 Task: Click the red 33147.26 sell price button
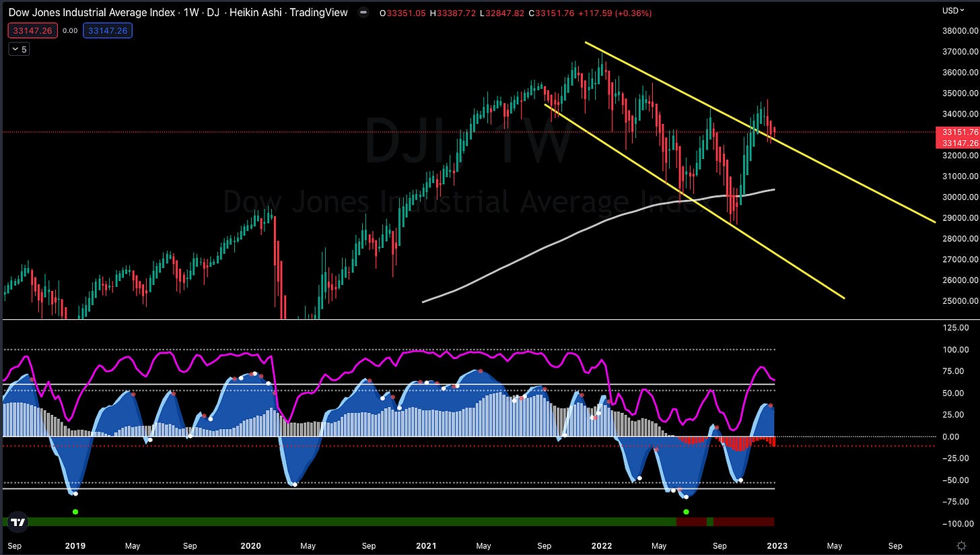[x=31, y=30]
